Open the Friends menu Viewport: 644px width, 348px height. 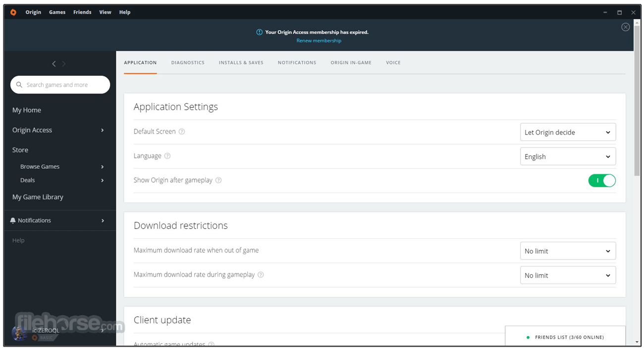point(82,12)
